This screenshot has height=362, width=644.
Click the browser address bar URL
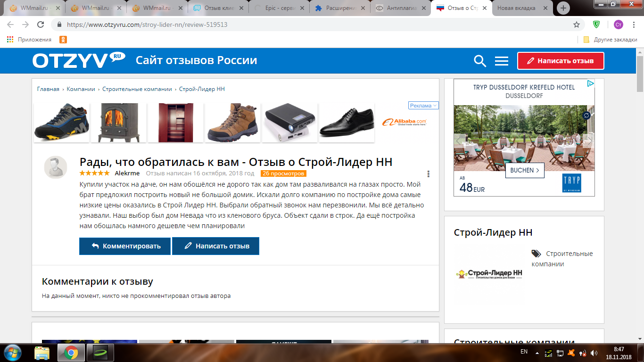pos(147,25)
